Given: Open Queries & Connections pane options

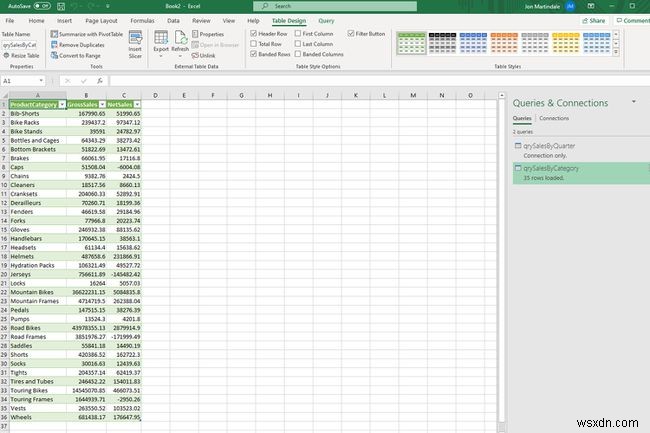Looking at the screenshot, I should pyautogui.click(x=634, y=102).
